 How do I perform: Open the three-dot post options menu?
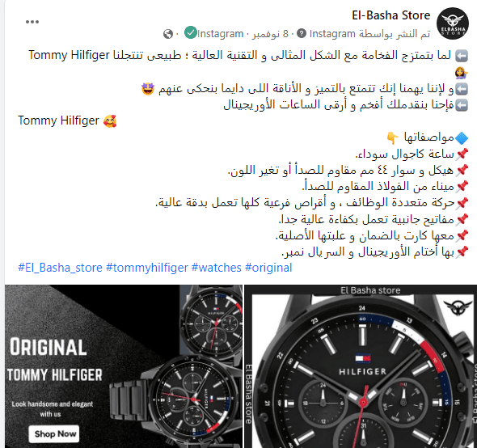32,22
